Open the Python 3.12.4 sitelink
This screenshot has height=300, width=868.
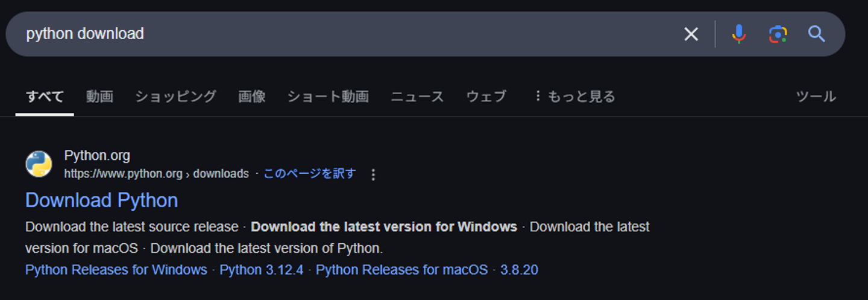(261, 270)
